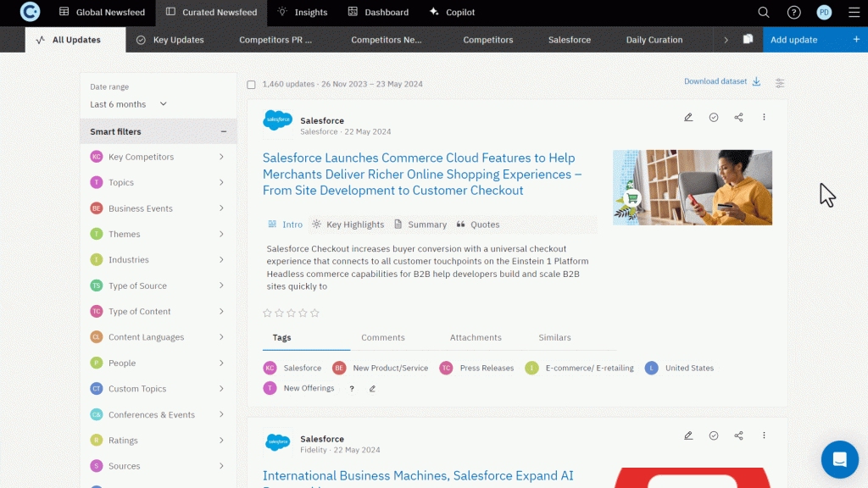Screen dimensions: 868x488
Task: Click the edit pencil icon on the Salesforce article
Action: pos(687,117)
